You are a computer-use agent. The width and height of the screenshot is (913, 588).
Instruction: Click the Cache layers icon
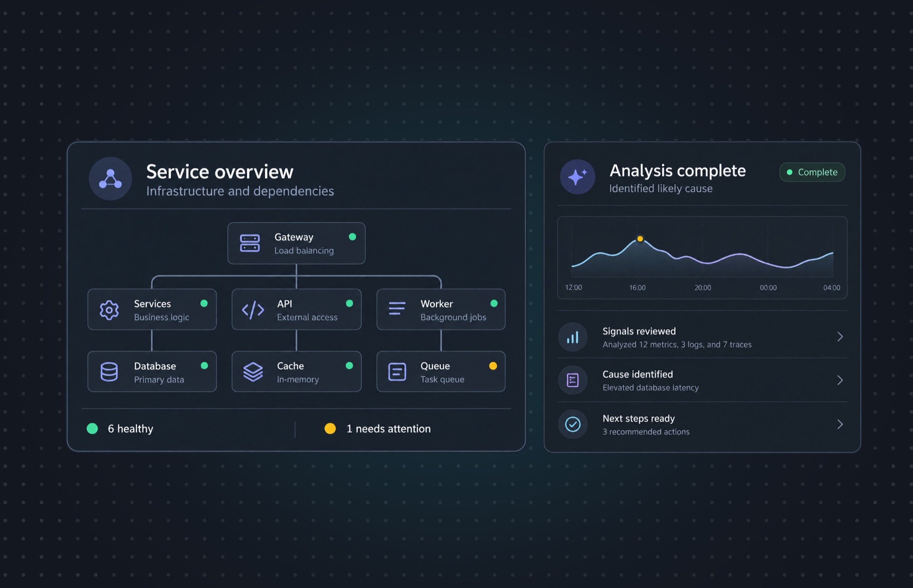pyautogui.click(x=253, y=372)
